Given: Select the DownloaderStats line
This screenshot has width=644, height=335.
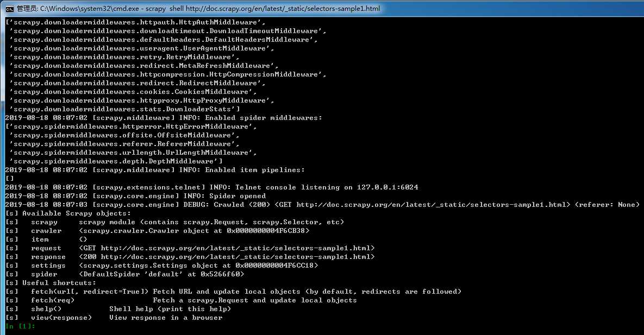Looking at the screenshot, I should 124,109.
